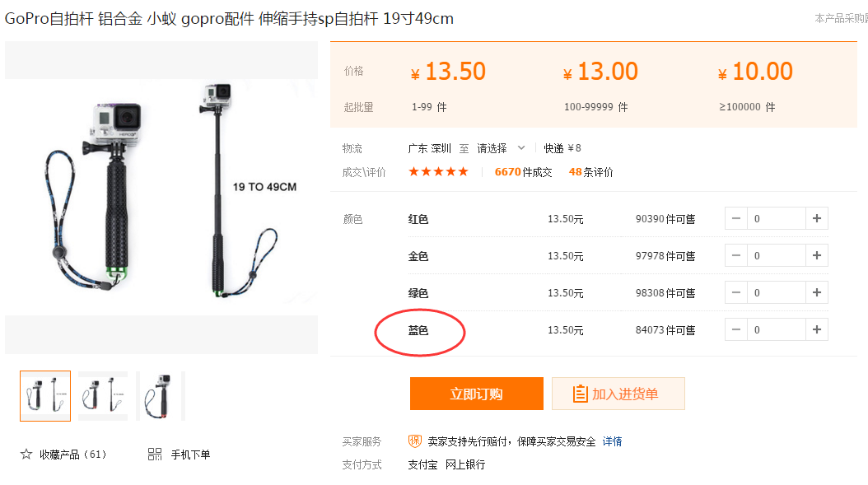868x485 pixels.
Task: Open the 6670件成交 transactions link
Action: click(523, 172)
